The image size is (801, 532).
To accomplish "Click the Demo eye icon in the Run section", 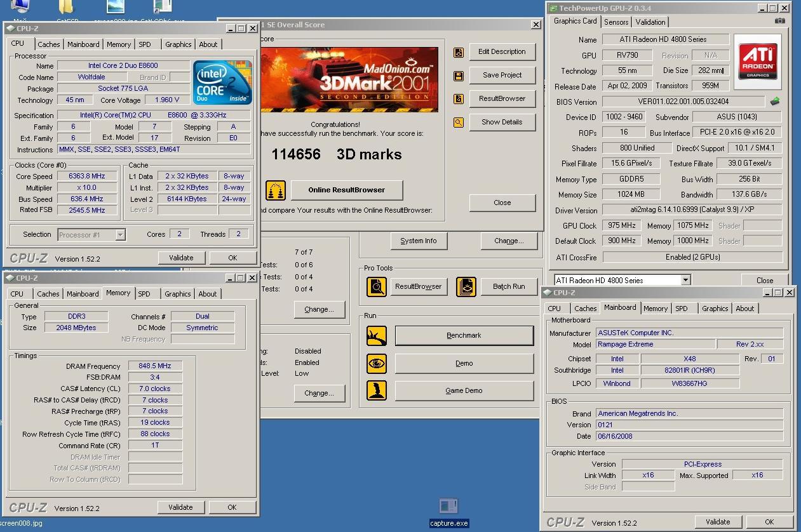I will click(x=377, y=364).
